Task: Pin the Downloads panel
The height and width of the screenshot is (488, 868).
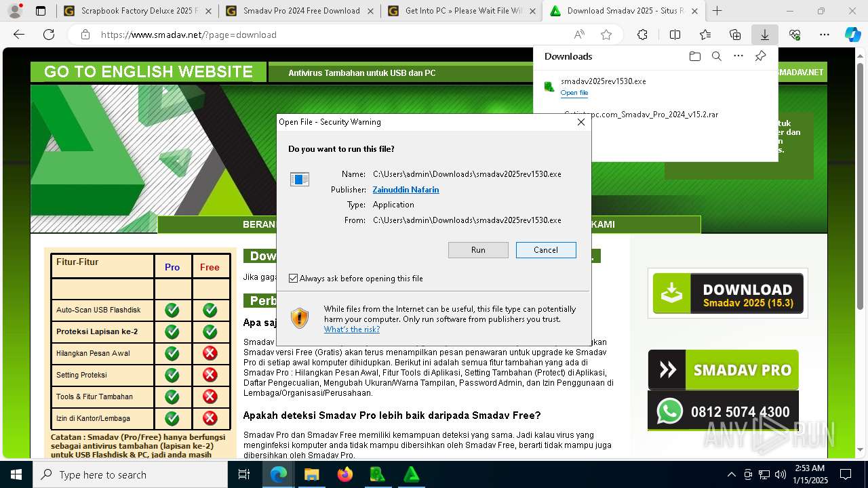Action: point(760,56)
